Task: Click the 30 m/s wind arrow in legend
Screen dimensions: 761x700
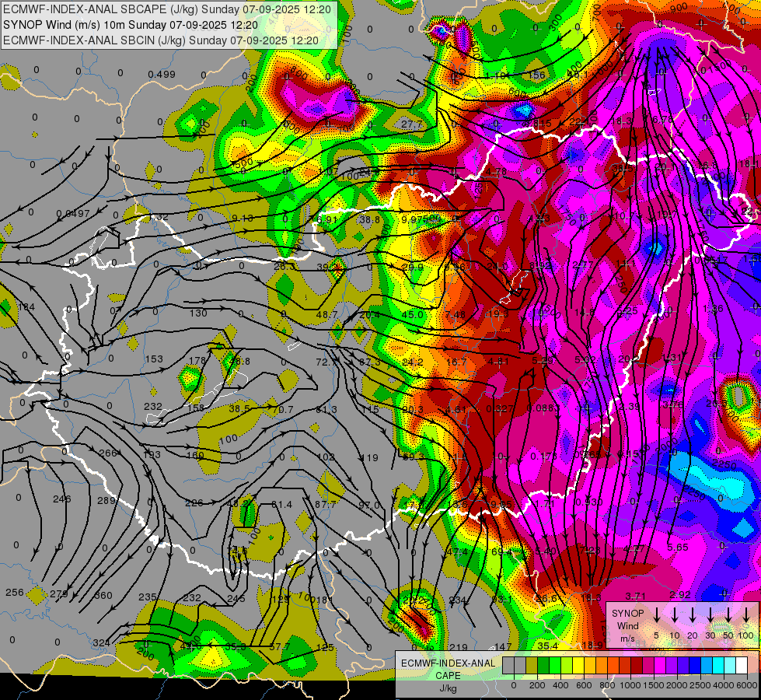Action: click(x=710, y=615)
